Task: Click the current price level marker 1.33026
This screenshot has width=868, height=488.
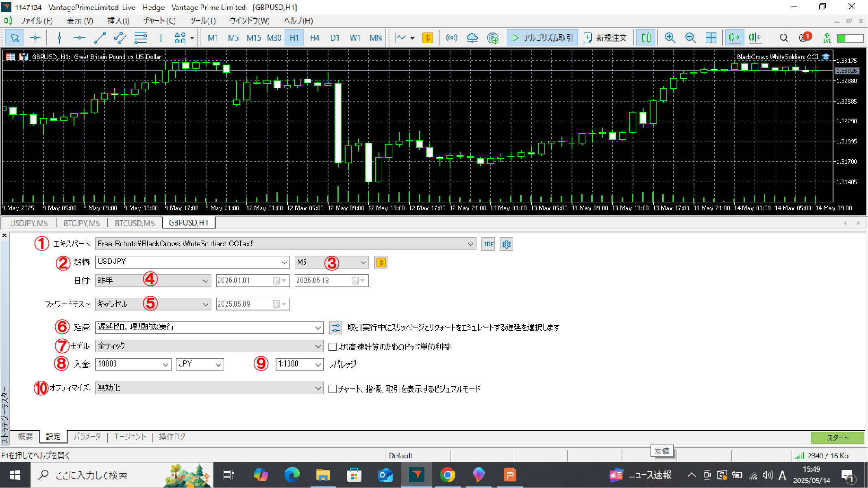Action: [846, 71]
